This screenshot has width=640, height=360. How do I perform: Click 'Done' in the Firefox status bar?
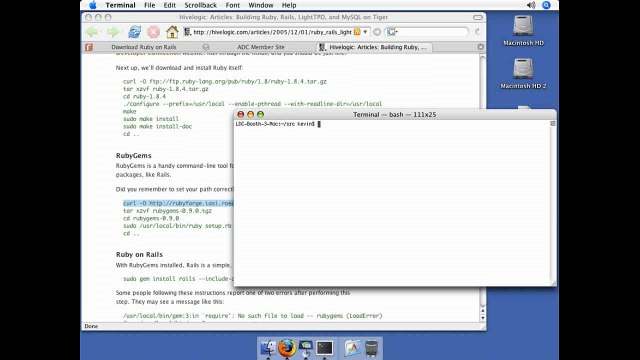(x=91, y=327)
